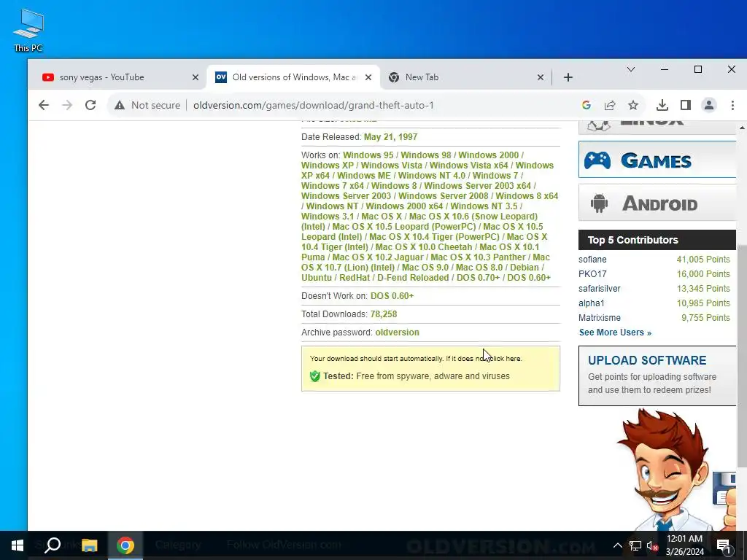Click See More Users link

click(615, 332)
